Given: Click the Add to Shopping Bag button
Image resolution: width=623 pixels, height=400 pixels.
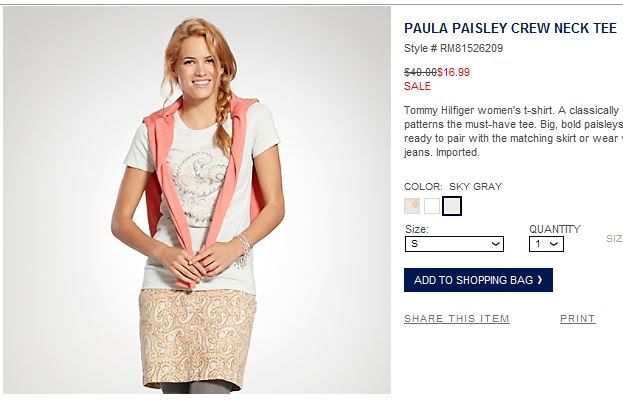Looking at the screenshot, I should click(x=478, y=280).
